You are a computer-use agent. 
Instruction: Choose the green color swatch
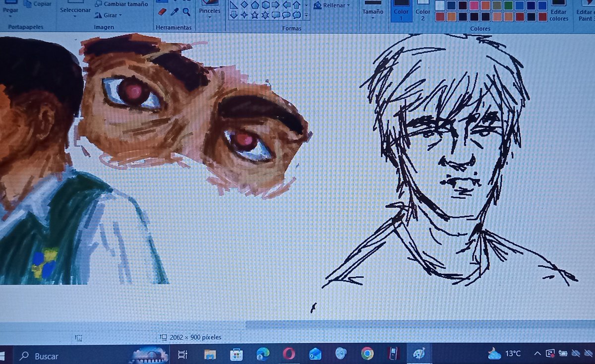[x=508, y=5]
